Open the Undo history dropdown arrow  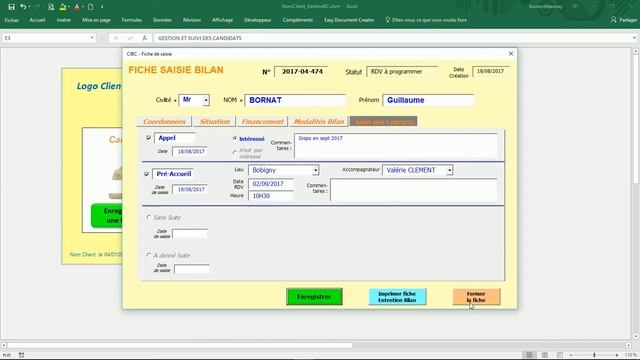(29, 7)
